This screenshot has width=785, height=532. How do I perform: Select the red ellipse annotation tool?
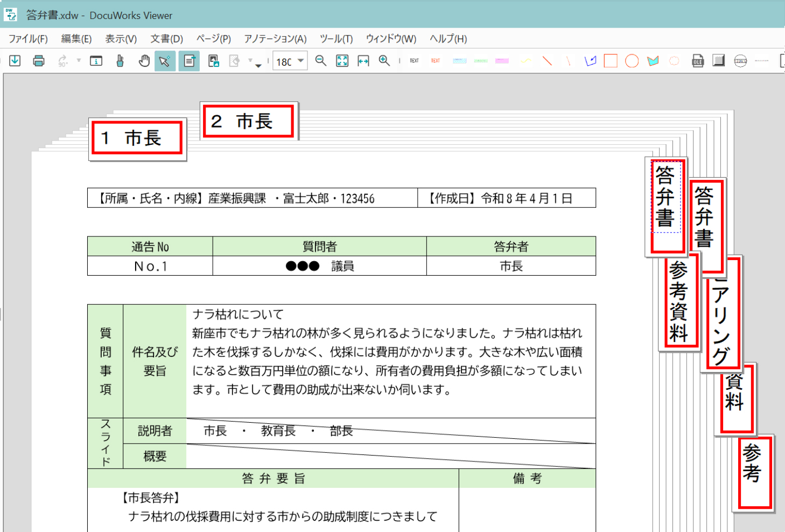pos(632,61)
